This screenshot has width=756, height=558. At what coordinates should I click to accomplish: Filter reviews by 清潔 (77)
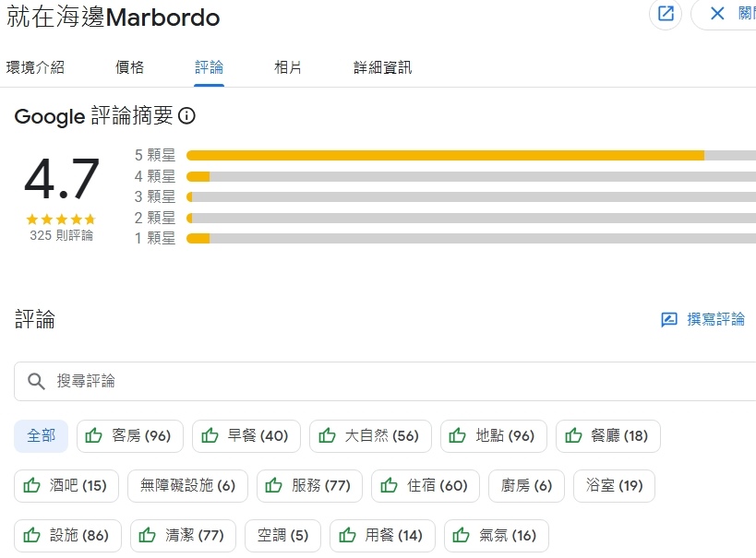coord(183,535)
